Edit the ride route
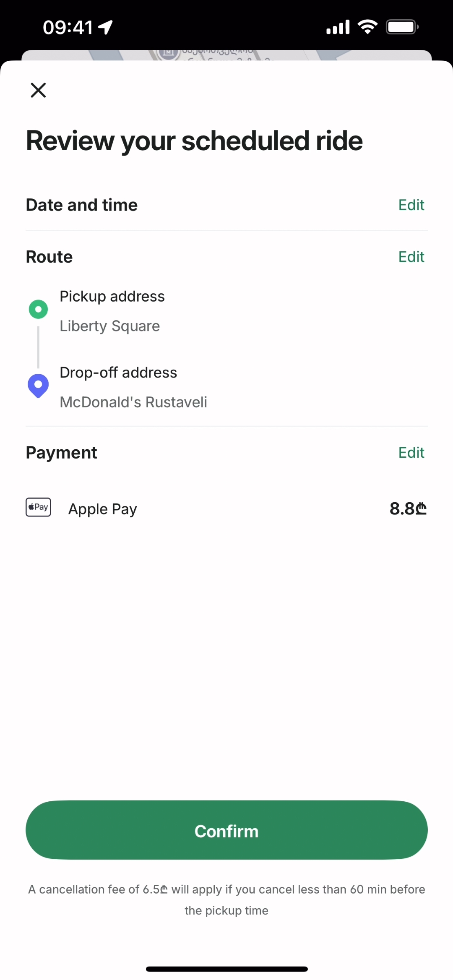This screenshot has width=453, height=980. click(x=411, y=257)
